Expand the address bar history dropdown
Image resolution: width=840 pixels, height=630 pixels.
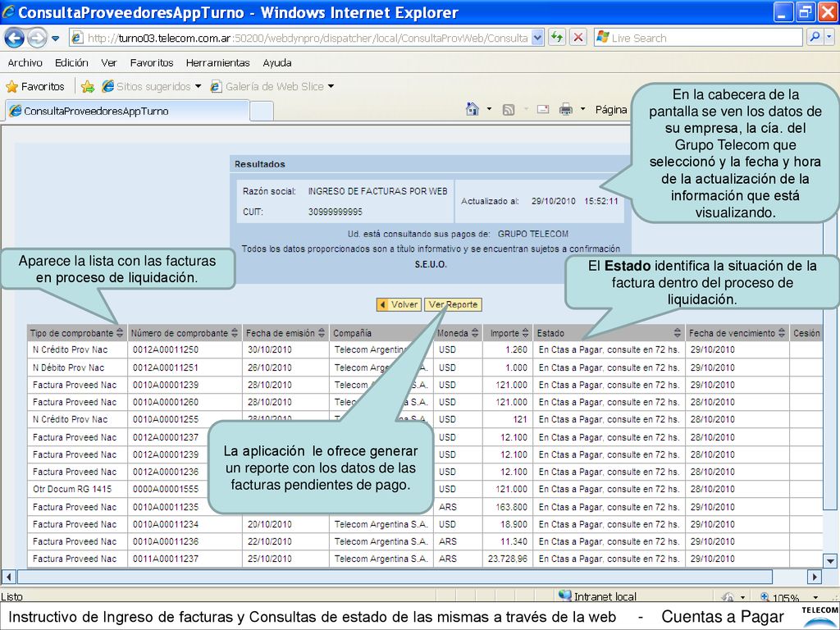[538, 38]
